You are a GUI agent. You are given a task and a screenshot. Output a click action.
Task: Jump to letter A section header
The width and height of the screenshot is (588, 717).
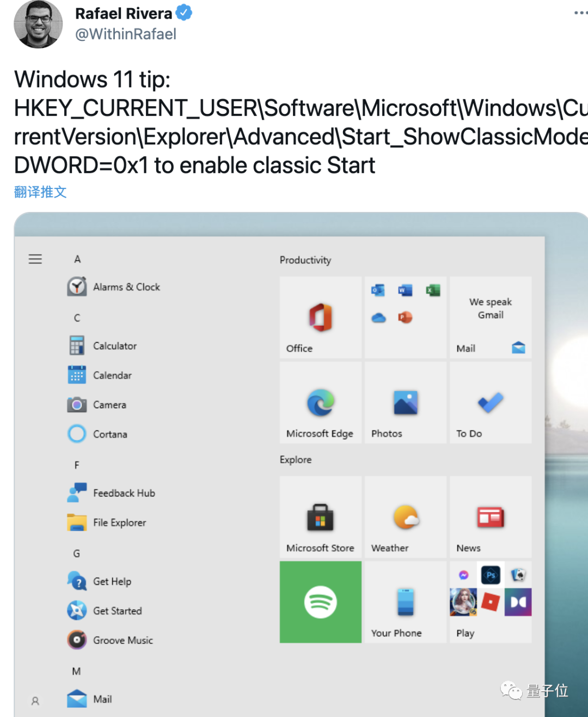pos(77,259)
